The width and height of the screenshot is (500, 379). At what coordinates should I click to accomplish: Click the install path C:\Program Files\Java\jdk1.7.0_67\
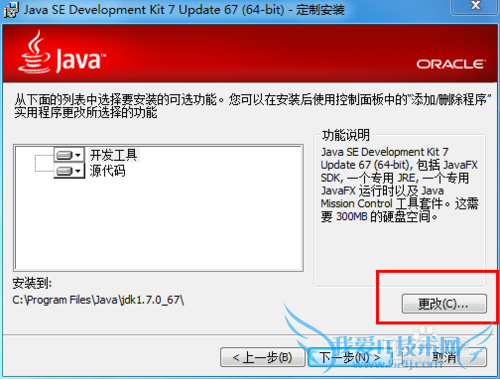pos(98,300)
